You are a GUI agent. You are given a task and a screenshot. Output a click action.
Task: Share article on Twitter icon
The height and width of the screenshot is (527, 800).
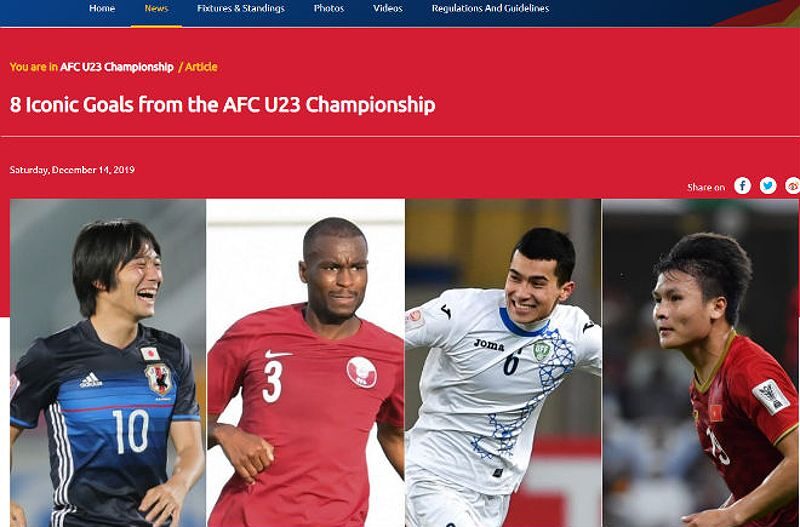click(768, 186)
